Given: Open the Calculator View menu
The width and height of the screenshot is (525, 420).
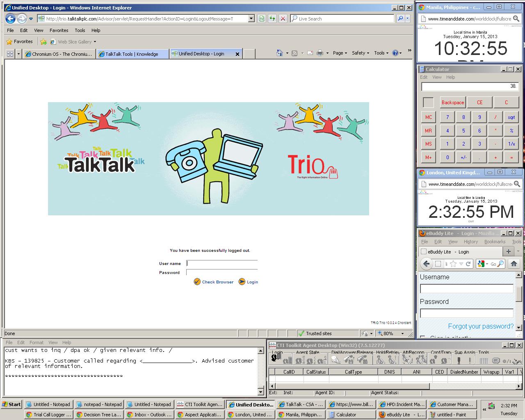Looking at the screenshot, I should [x=437, y=77].
